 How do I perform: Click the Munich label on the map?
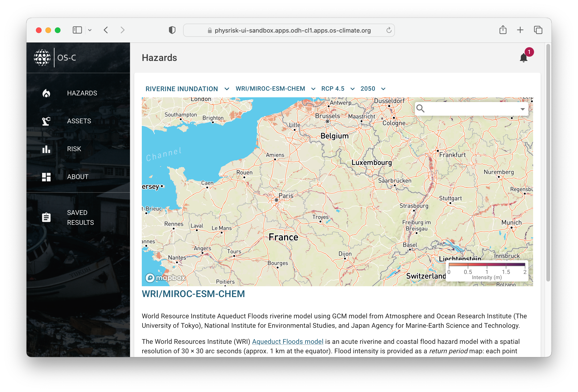coord(511,222)
